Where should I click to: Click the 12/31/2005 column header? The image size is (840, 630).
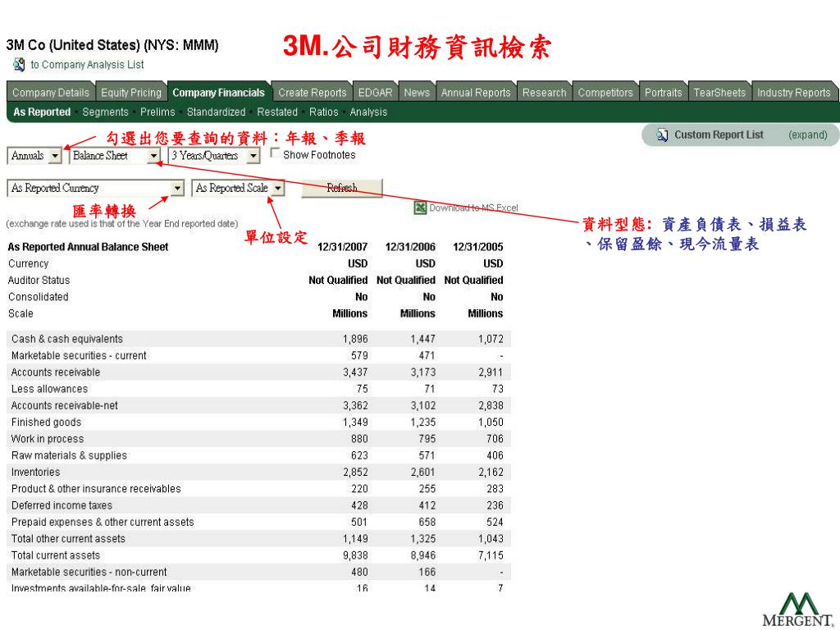478,247
